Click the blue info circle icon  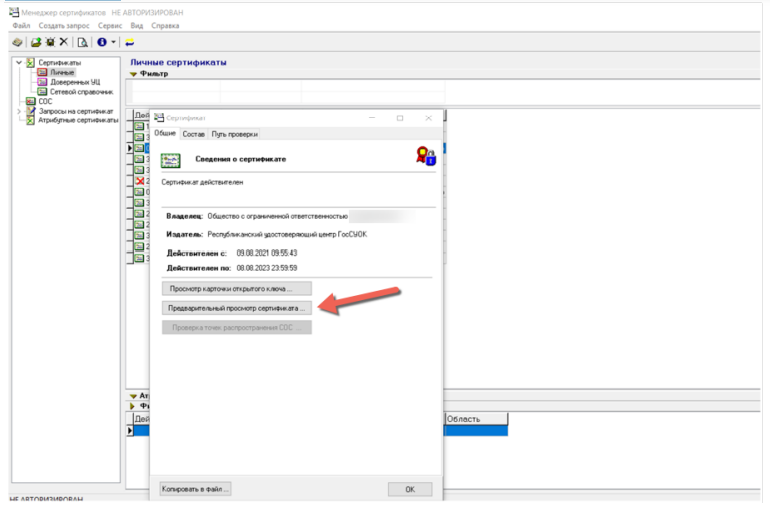pos(102,42)
